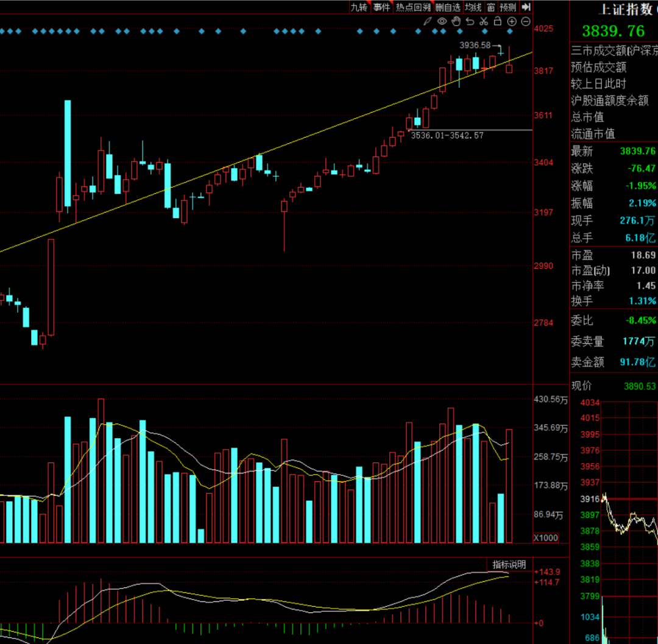Open the 指标说明 indicator description link

point(509,565)
